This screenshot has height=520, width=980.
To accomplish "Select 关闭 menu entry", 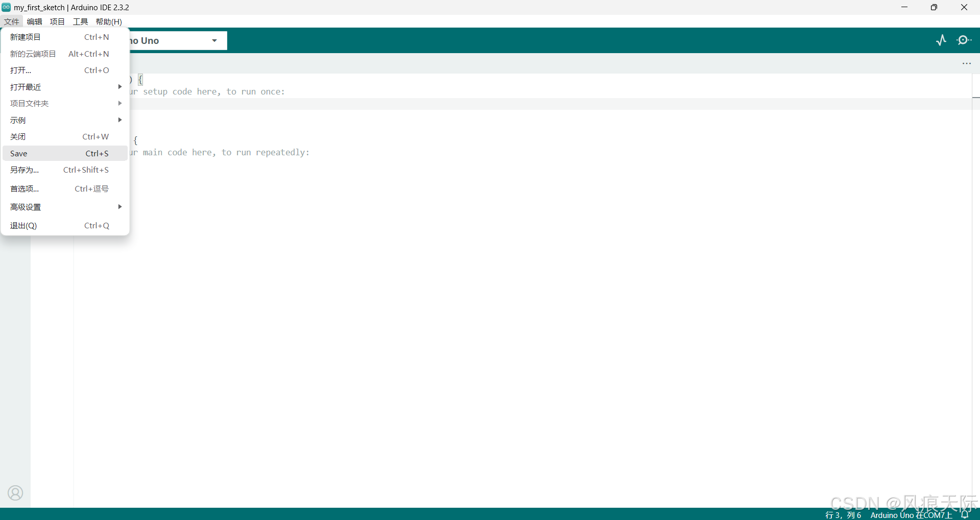I will pyautogui.click(x=65, y=136).
